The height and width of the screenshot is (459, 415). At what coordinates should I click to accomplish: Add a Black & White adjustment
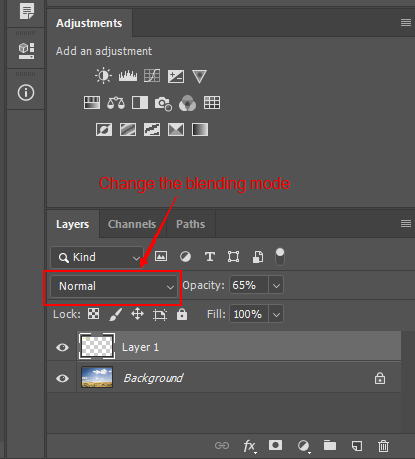click(140, 103)
